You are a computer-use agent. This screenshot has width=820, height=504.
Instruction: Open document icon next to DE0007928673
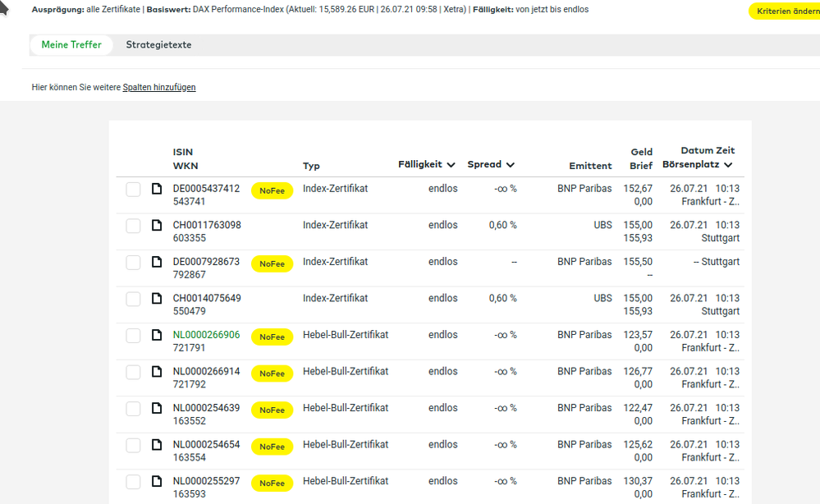157,263
